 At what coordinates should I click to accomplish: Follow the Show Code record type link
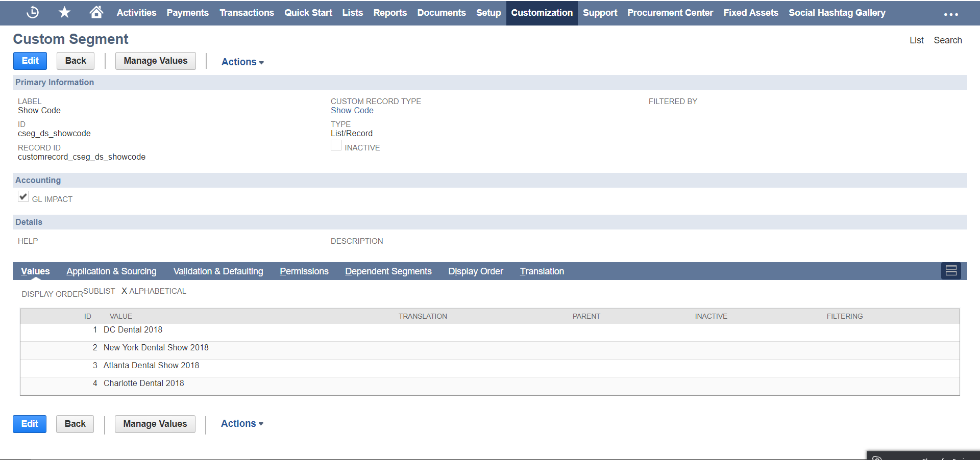tap(352, 110)
